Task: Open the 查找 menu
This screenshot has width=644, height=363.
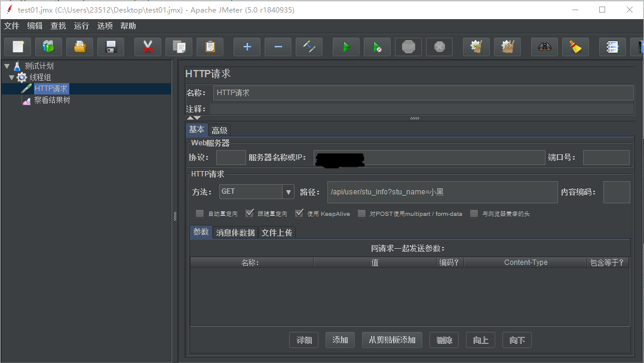Action: (58, 26)
